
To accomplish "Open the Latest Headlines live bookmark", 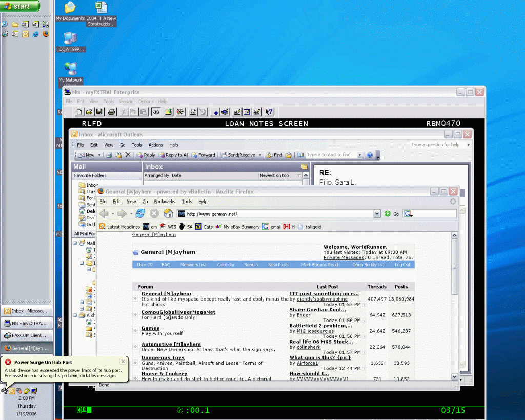I will pyautogui.click(x=119, y=227).
